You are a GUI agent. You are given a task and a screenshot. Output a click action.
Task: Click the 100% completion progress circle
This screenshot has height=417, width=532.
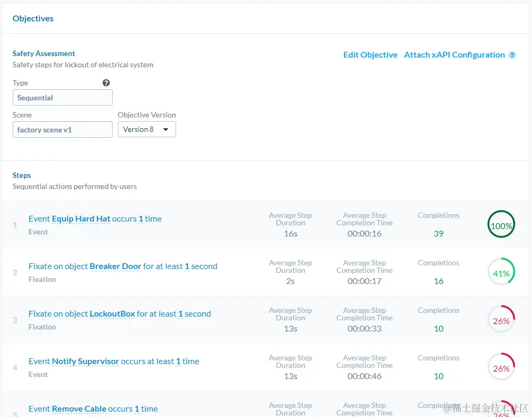coord(501,224)
